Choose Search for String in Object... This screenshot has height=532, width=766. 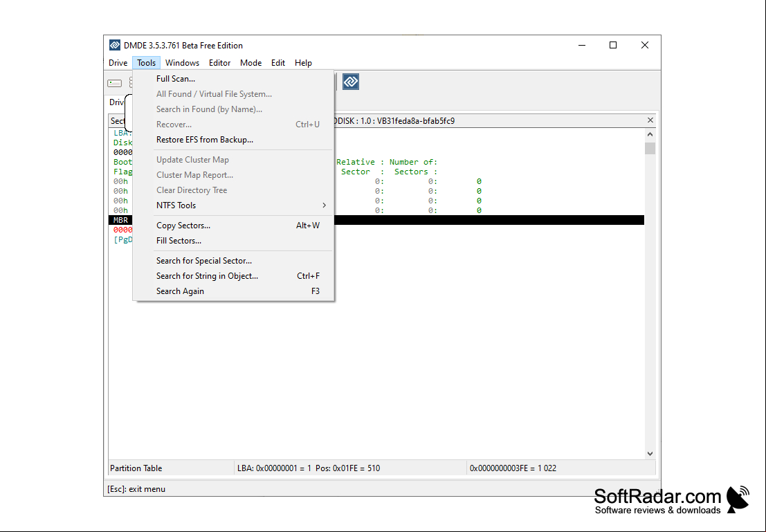(233, 276)
